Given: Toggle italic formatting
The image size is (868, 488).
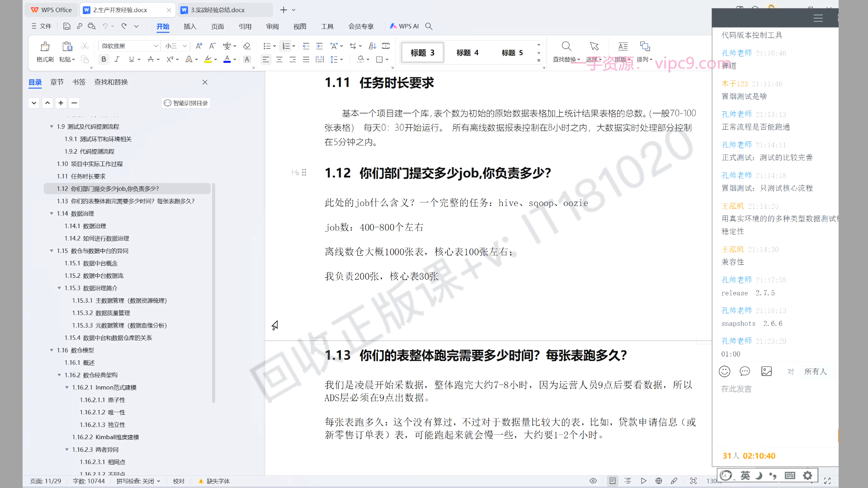Looking at the screenshot, I should (117, 60).
